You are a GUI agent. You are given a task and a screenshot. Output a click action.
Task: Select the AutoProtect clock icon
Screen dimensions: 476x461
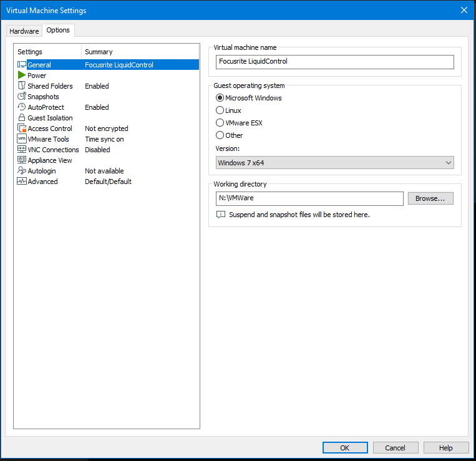[x=22, y=107]
